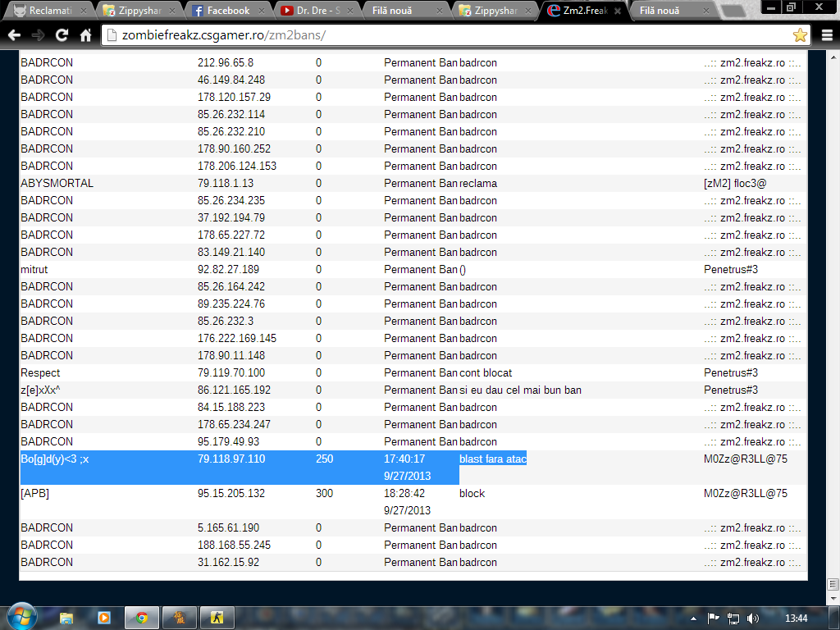Click the IP 31.162.15.92
Viewport: 840px width, 630px height.
pos(228,563)
